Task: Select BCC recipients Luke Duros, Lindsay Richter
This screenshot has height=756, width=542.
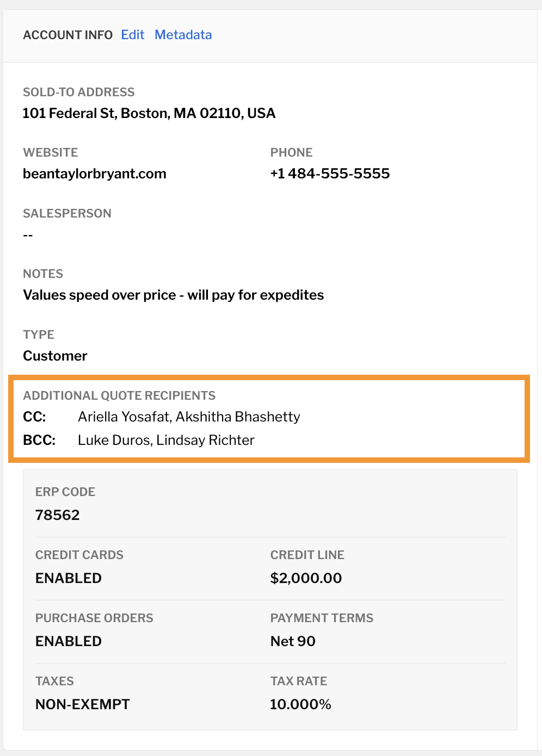Action: [x=166, y=440]
